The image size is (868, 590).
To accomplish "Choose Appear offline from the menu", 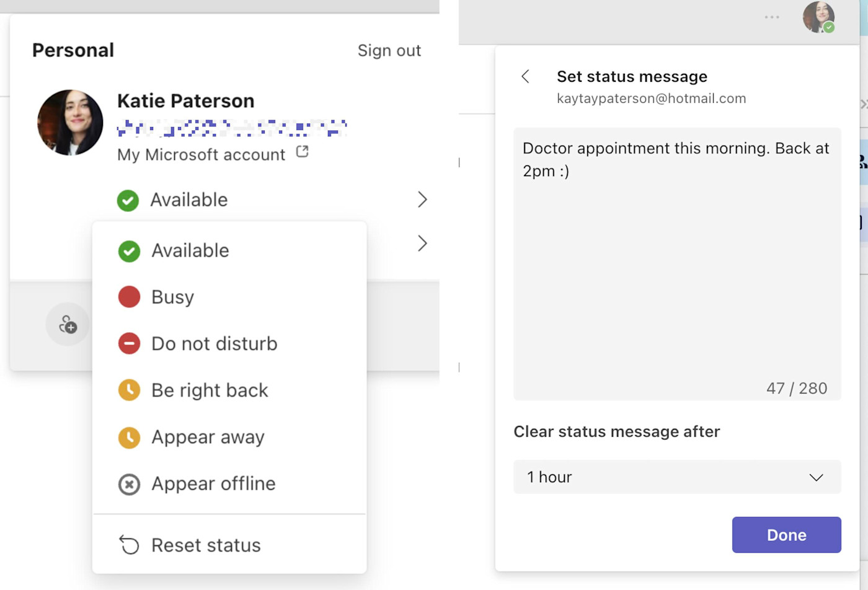I will tap(213, 483).
